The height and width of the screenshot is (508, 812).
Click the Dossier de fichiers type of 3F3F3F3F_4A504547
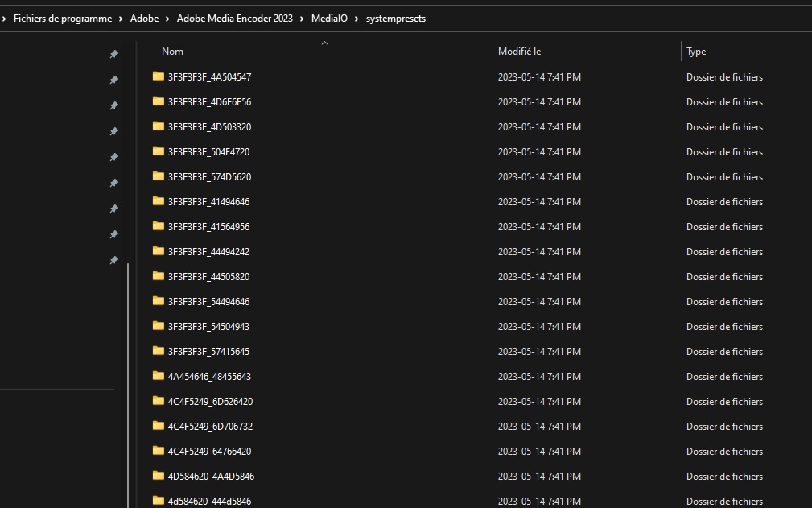tap(724, 77)
